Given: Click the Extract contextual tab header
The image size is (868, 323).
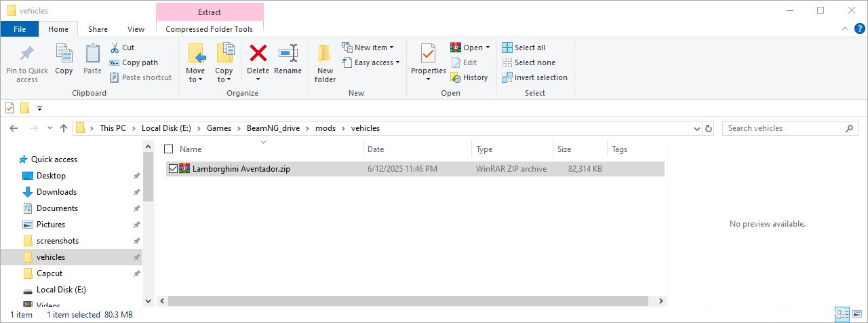Looking at the screenshot, I should pos(210,12).
